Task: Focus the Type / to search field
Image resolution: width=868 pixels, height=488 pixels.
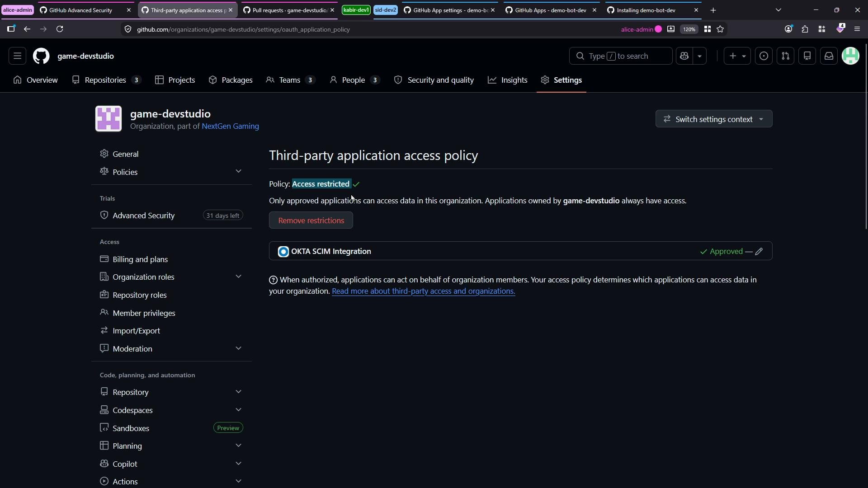Action: pos(620,56)
